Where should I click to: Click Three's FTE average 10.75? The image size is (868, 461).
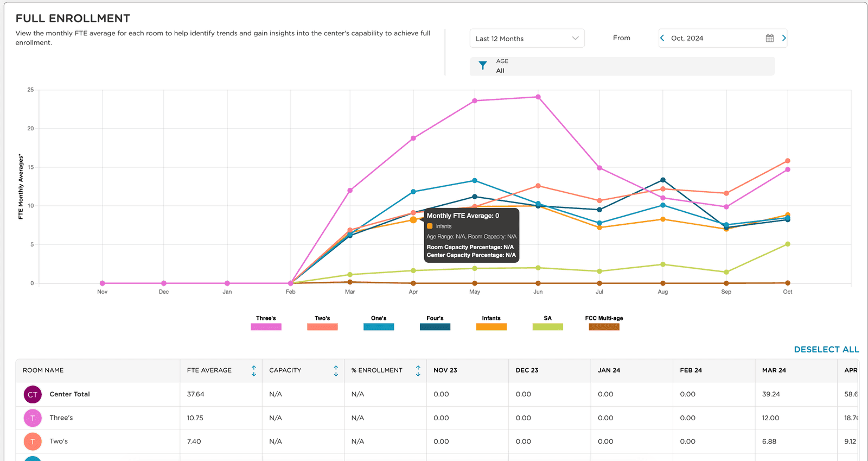(x=195, y=418)
